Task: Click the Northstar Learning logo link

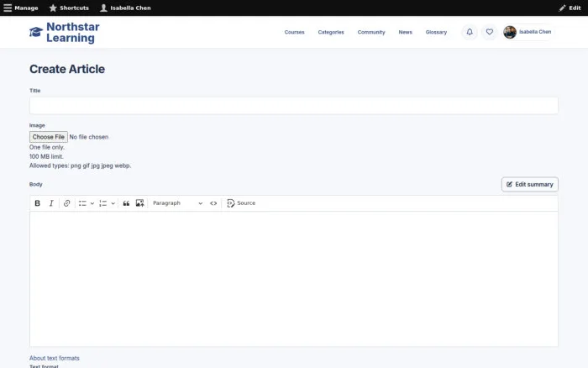Action: 65,32
